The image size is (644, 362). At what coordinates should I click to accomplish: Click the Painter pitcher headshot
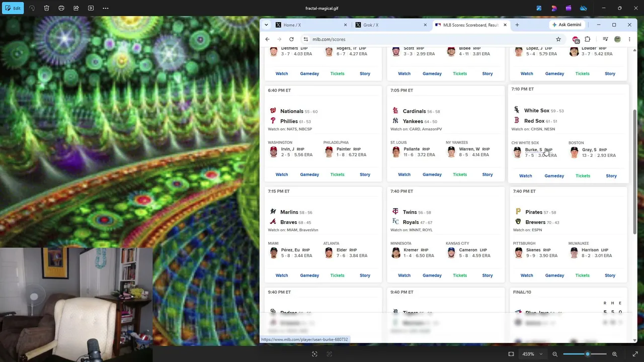click(329, 152)
